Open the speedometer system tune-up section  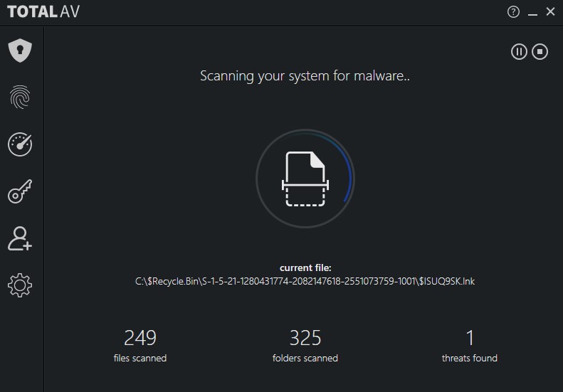click(20, 144)
